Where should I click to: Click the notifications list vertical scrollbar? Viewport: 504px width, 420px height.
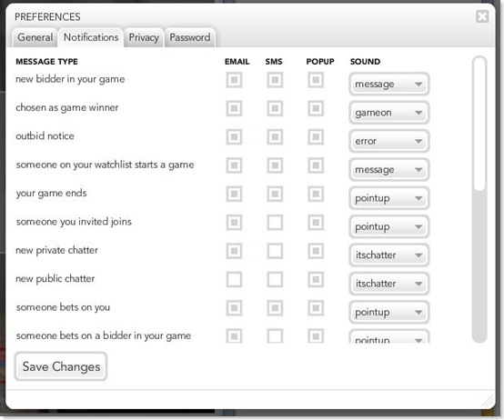pyautogui.click(x=479, y=199)
